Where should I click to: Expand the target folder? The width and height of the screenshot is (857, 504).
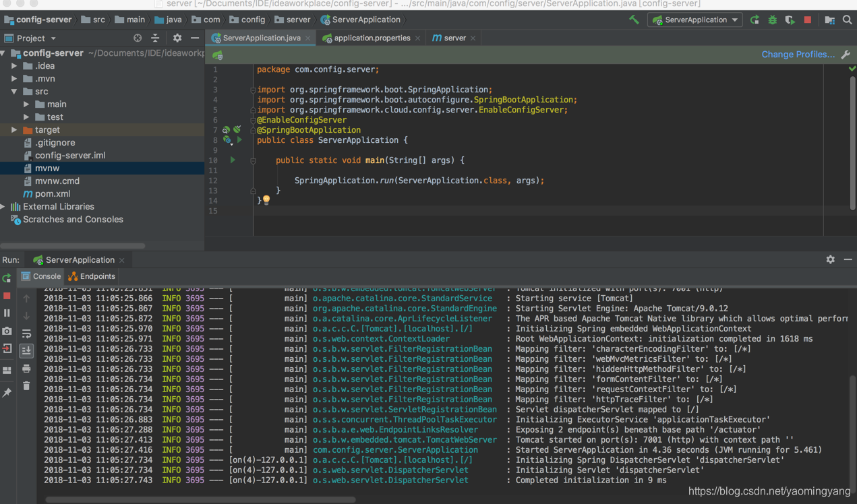click(14, 130)
